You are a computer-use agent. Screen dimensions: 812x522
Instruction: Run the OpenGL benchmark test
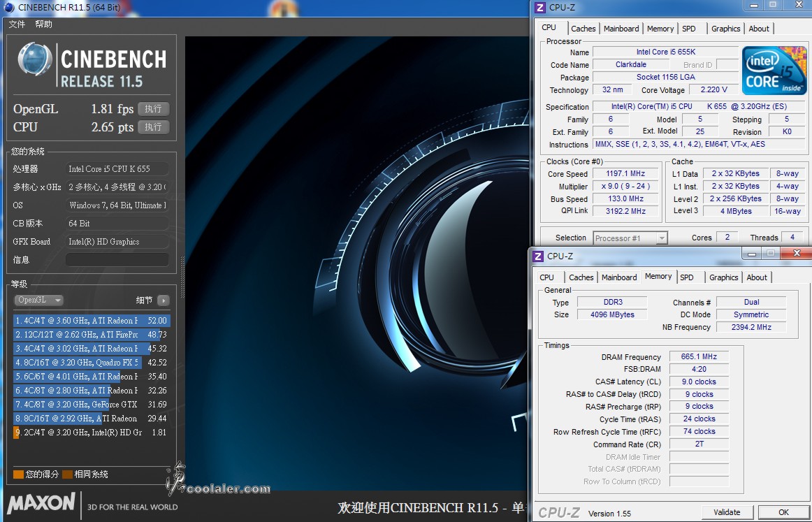(x=153, y=109)
